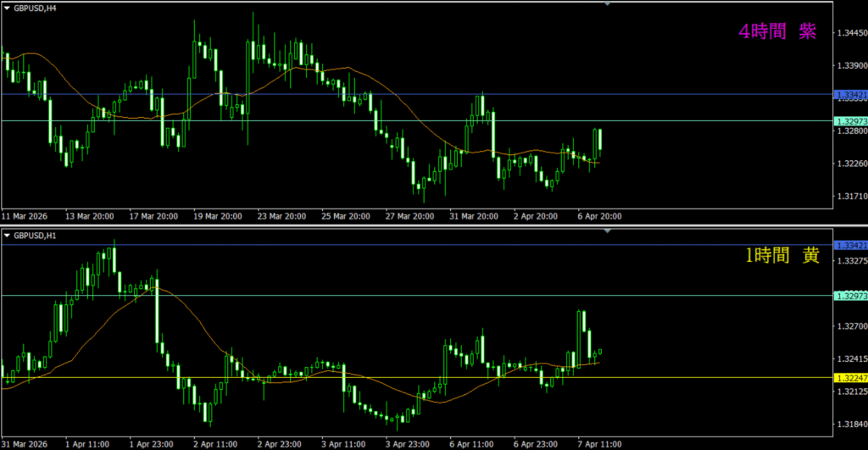868x450 pixels.
Task: Click the 3 Apr 11:00 label on H1 time axis
Action: click(344, 443)
